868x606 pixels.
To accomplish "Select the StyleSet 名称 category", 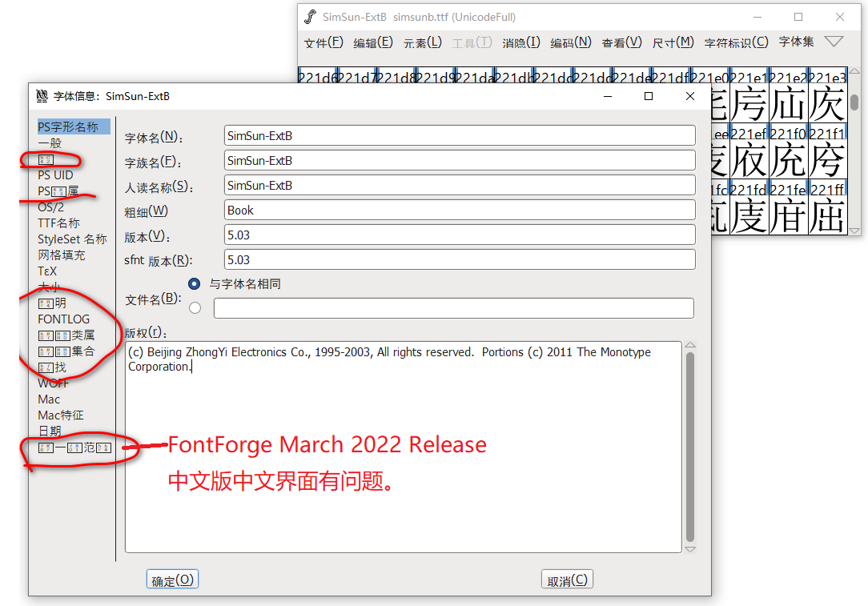I will pyautogui.click(x=70, y=239).
